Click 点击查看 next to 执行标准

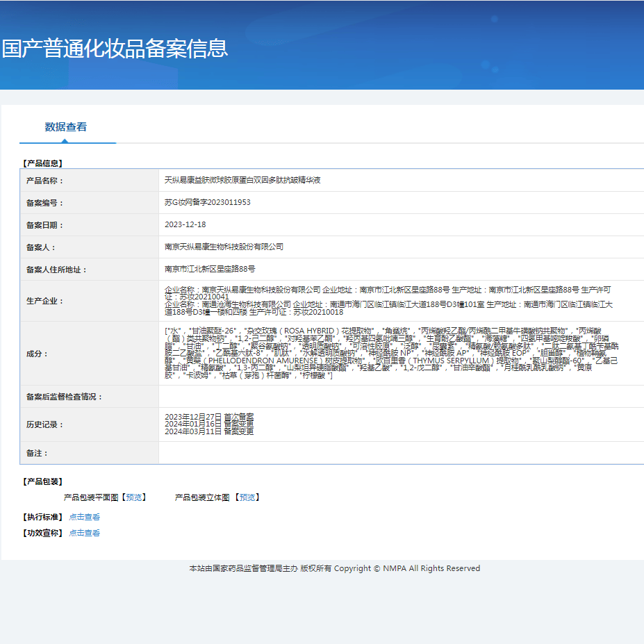[x=84, y=517]
